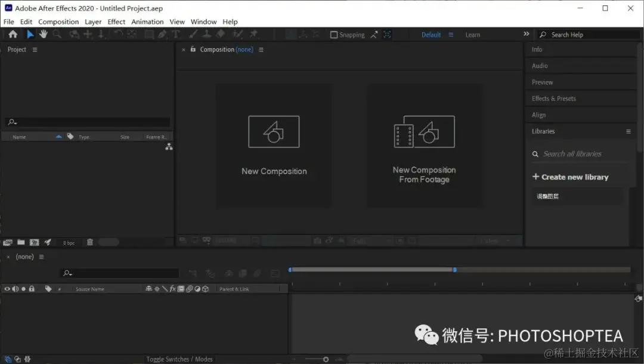
Task: Switch to the Learn workspace
Action: (x=473, y=35)
